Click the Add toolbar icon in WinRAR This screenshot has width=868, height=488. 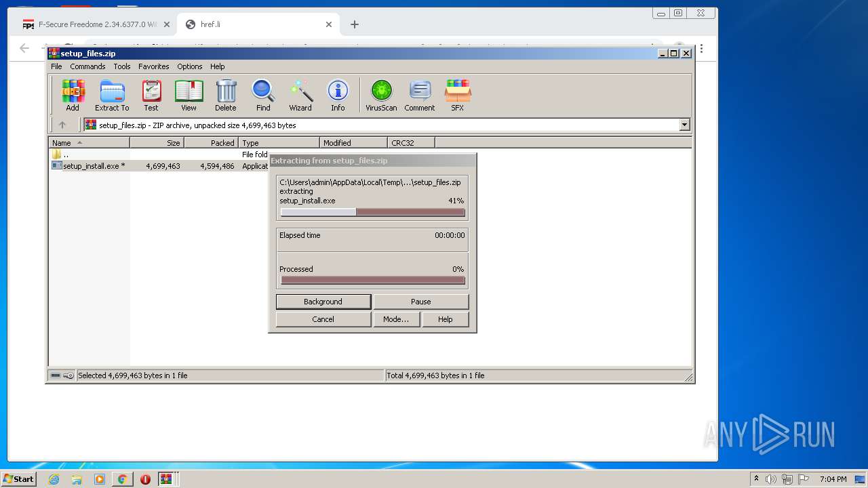point(73,96)
